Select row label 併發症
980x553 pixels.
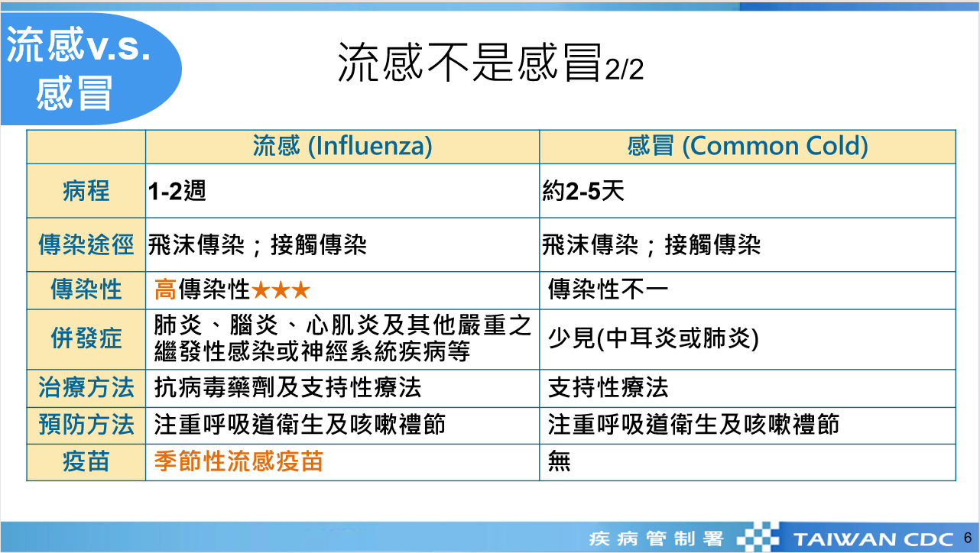(x=86, y=339)
